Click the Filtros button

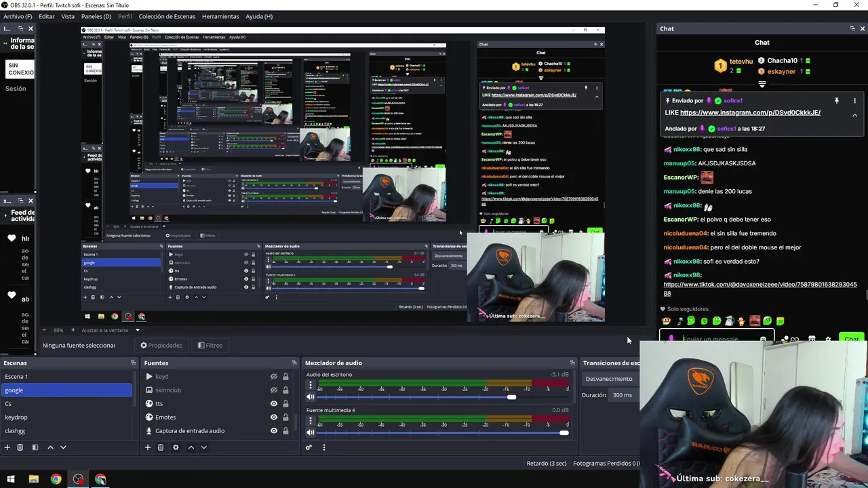click(x=210, y=345)
